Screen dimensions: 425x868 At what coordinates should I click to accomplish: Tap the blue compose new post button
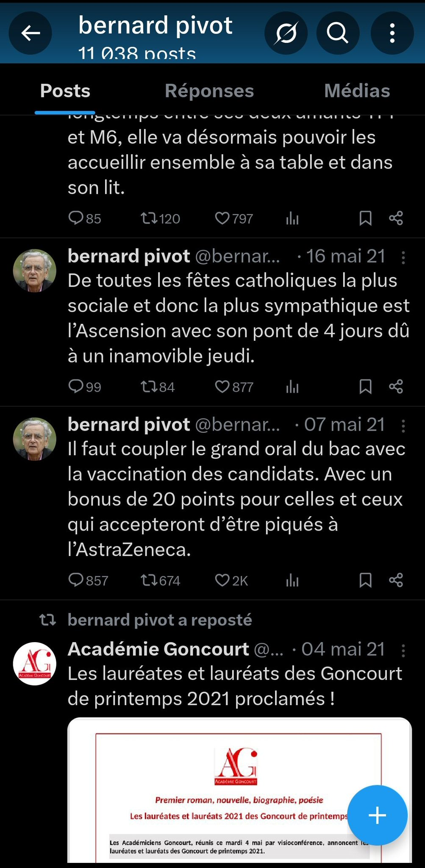click(377, 815)
